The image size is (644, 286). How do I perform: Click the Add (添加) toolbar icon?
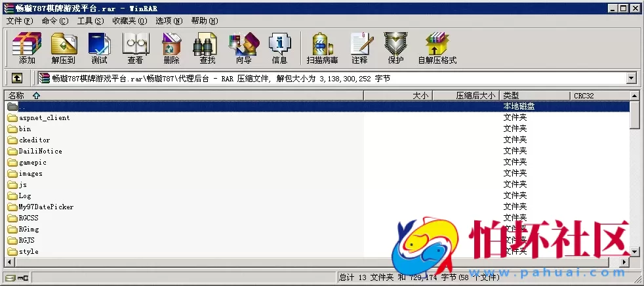[27, 48]
